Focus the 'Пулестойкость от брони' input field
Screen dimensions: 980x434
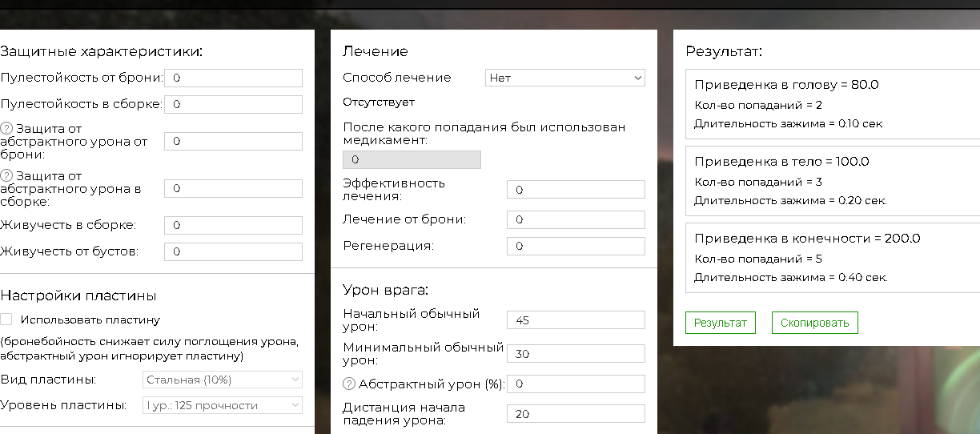233,78
